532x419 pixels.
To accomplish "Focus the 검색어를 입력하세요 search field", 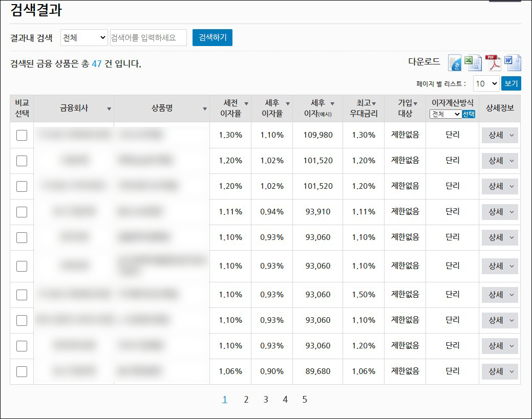I will pos(148,38).
